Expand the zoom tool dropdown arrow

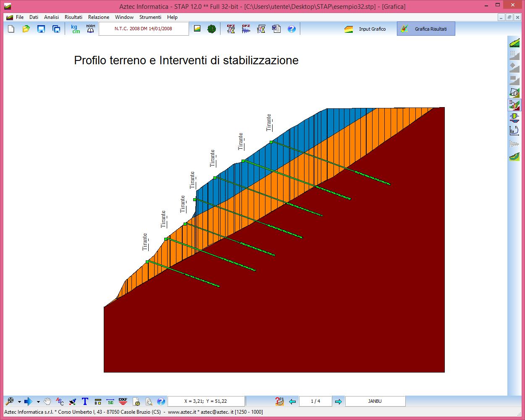[x=19, y=402]
